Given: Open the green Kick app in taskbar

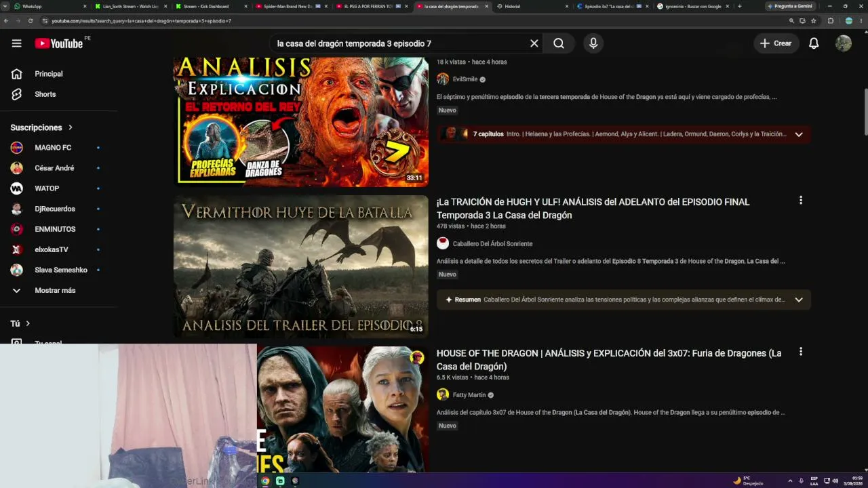Looking at the screenshot, I should (x=280, y=481).
